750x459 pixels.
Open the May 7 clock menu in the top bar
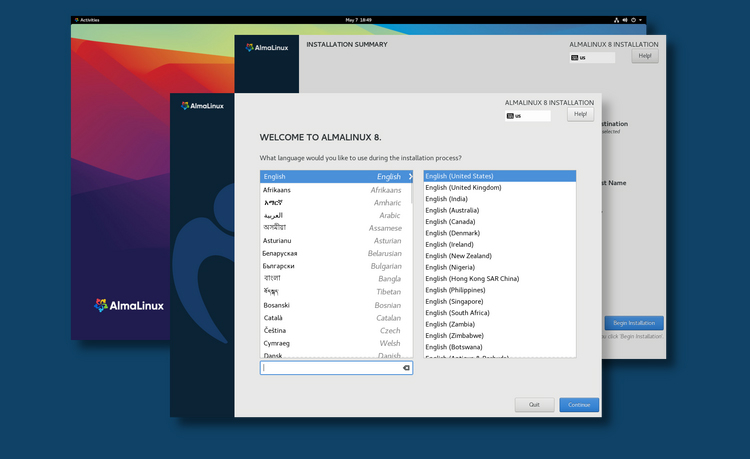358,20
